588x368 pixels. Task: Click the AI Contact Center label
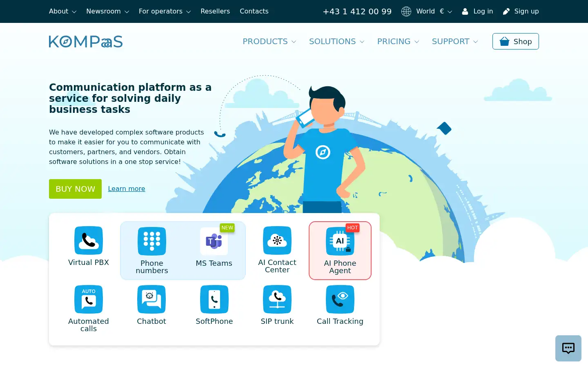pos(277,266)
